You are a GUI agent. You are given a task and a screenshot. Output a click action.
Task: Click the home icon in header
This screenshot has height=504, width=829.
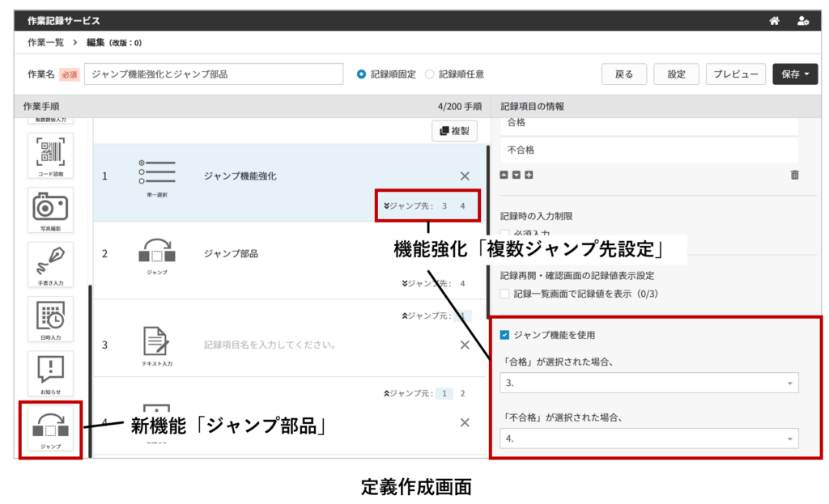coord(774,21)
